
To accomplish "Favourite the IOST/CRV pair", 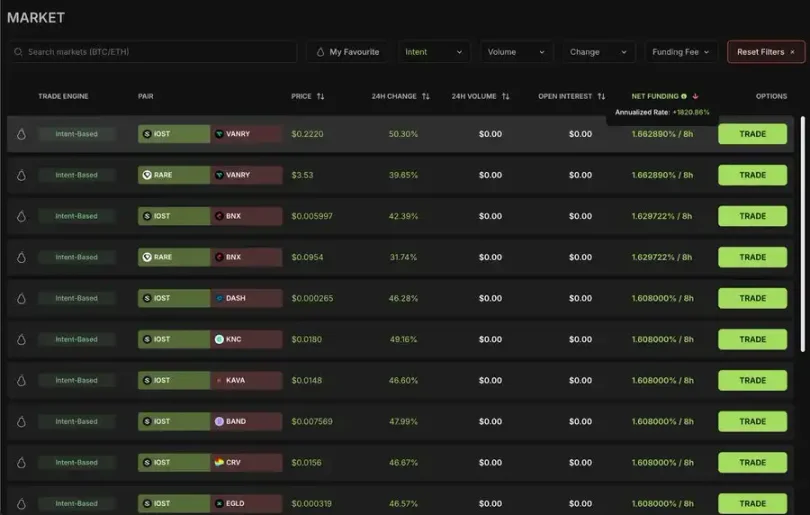I will click(21, 463).
